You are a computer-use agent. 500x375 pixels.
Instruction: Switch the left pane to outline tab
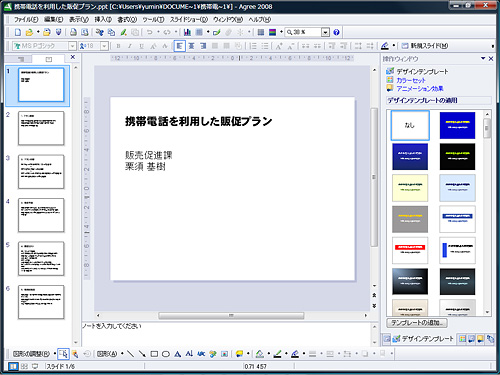pyautogui.click(x=21, y=59)
